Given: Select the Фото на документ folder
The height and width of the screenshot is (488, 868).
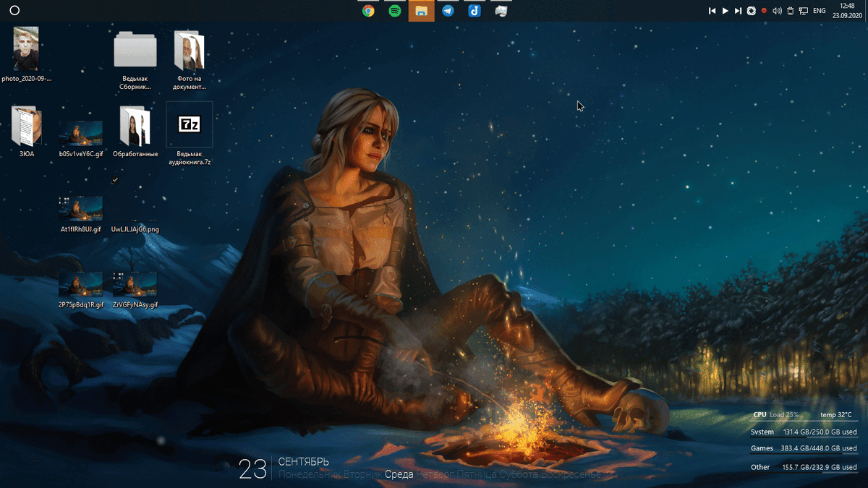Looking at the screenshot, I should tap(190, 61).
